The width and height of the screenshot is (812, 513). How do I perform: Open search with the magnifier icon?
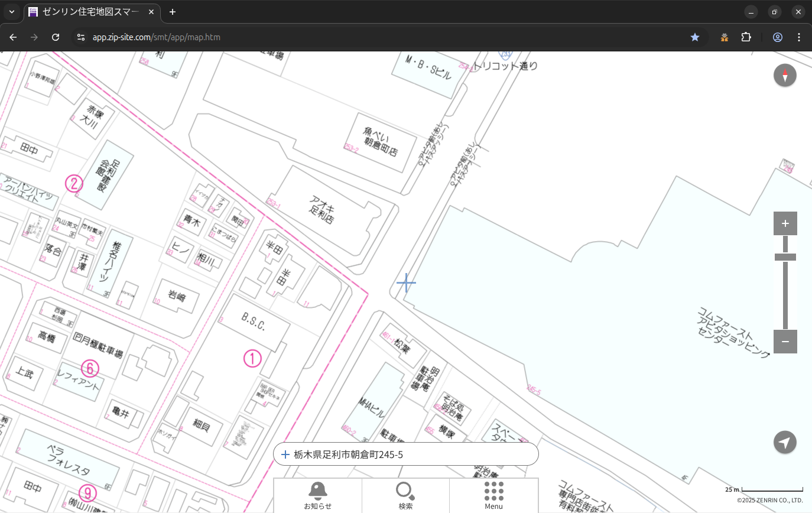[405, 495]
